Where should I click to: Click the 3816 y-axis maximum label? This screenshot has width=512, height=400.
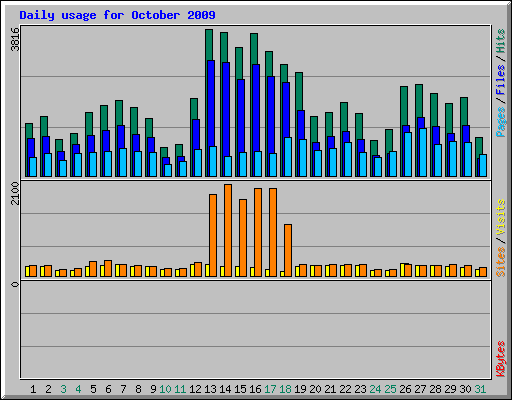pyautogui.click(x=15, y=39)
